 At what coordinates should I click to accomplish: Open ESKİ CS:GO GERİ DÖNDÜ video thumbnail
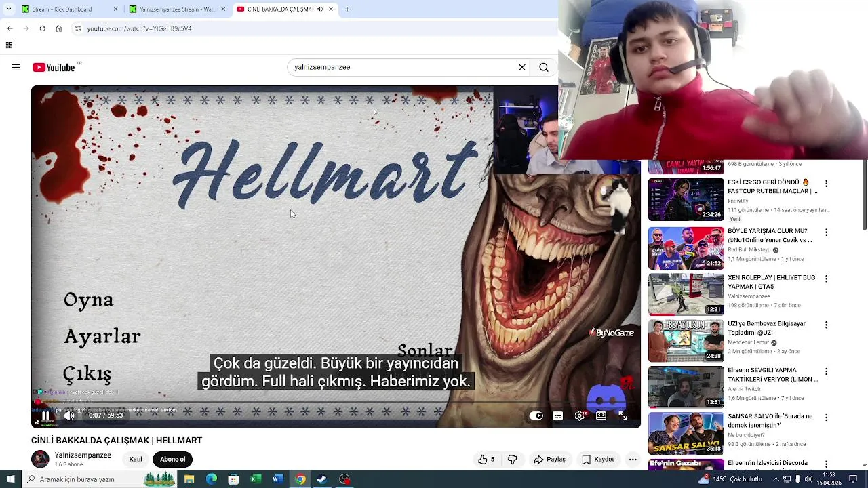[686, 199]
